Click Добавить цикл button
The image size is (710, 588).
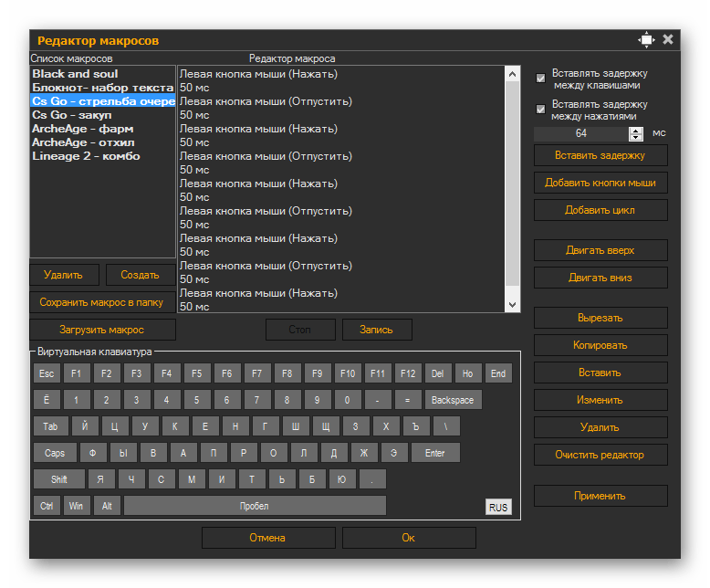click(600, 210)
